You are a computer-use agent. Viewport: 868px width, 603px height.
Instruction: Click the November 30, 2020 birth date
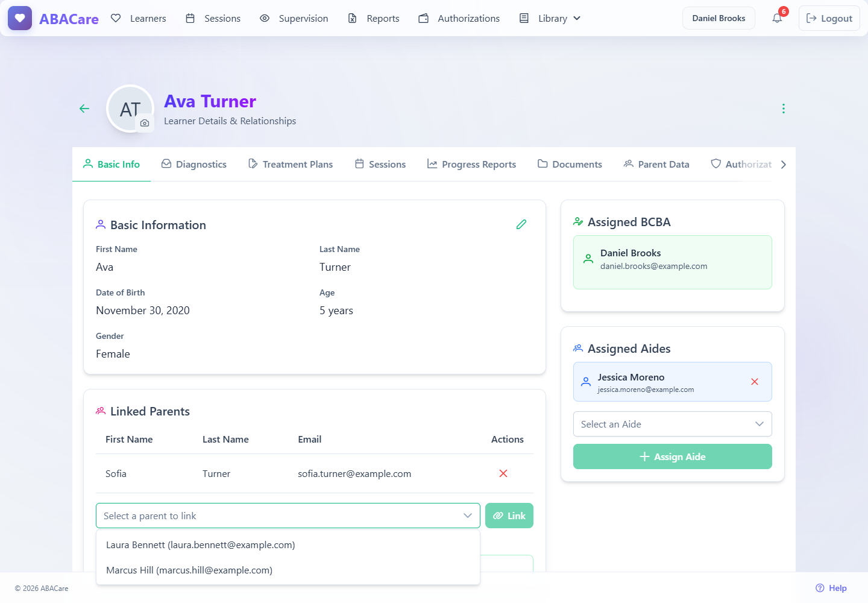pyautogui.click(x=143, y=311)
